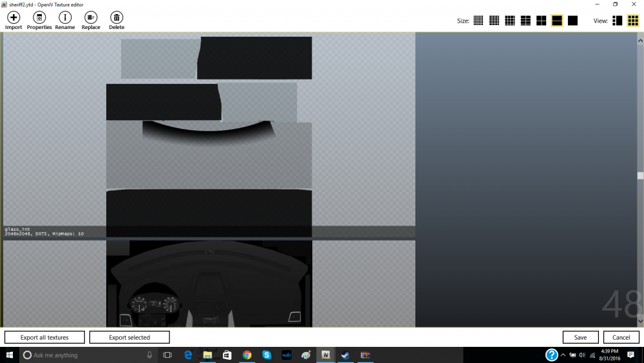
Task: Select the highlighted two-row thumbnail size
Action: pos(557,21)
